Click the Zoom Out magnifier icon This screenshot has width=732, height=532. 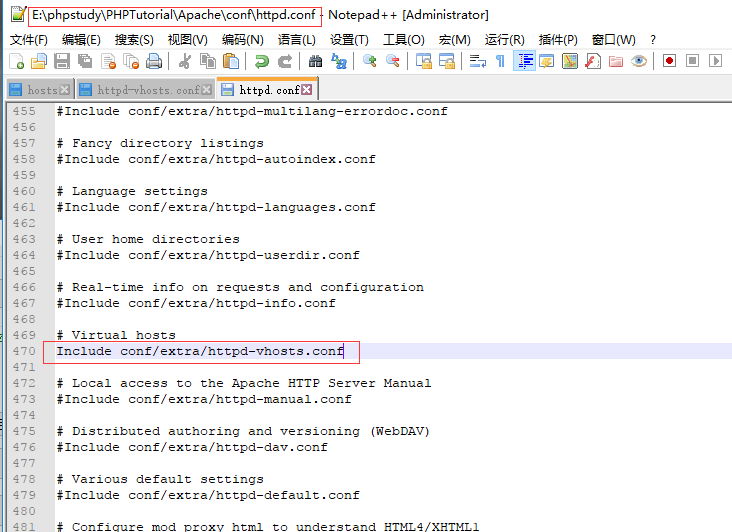pyautogui.click(x=393, y=61)
